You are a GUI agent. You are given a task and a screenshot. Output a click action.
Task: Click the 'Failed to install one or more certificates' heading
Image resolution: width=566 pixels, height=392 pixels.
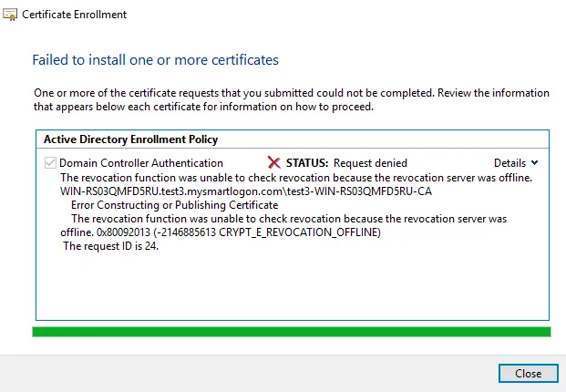(156, 60)
